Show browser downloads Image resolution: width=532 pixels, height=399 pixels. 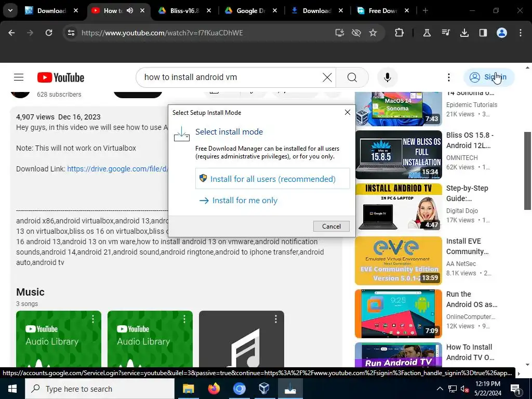click(464, 33)
